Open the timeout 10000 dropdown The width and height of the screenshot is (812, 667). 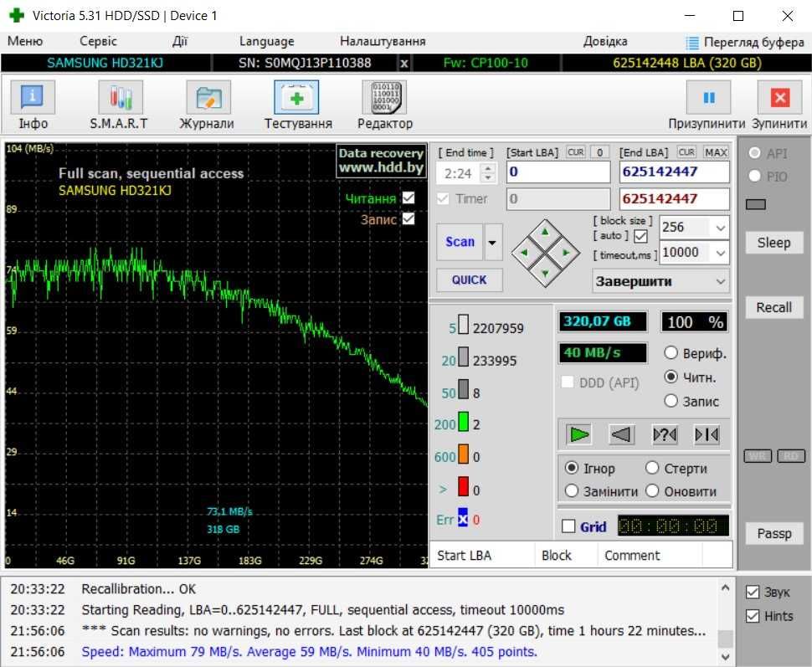721,254
